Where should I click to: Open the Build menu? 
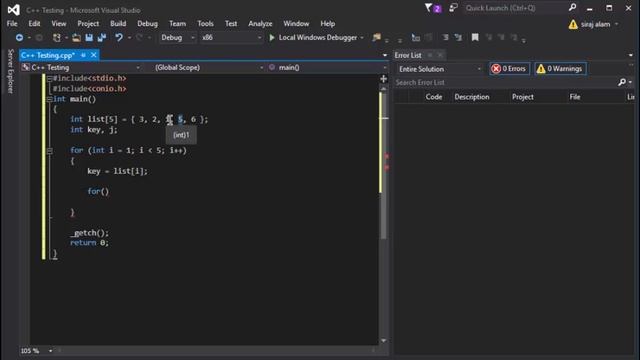[x=118, y=24]
